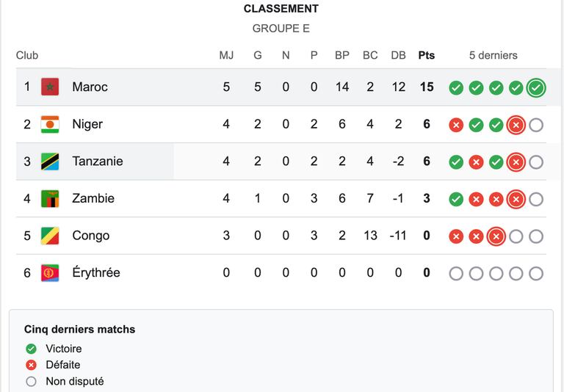564x392 pixels.
Task: Click the Défaite legend icon
Action: click(x=32, y=365)
